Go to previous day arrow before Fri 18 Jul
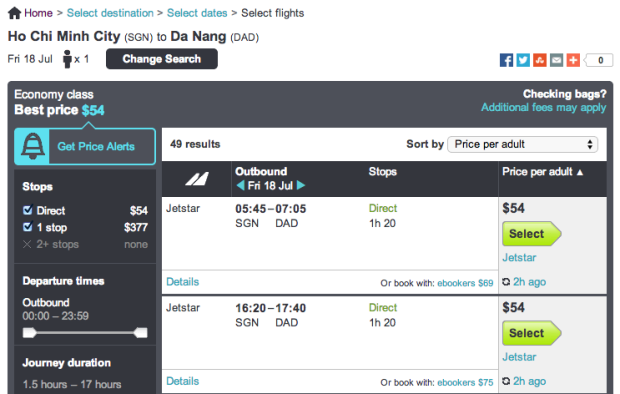The image size is (620, 394). click(240, 185)
